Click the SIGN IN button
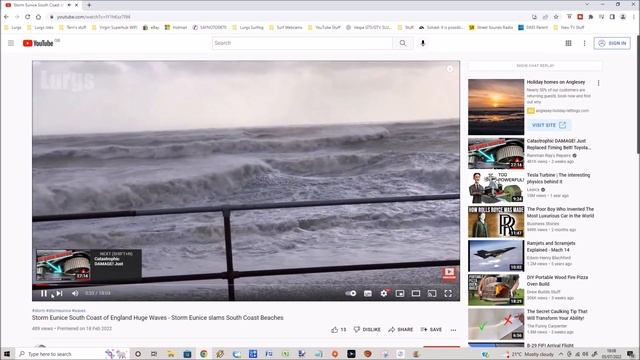The width and height of the screenshot is (640, 360). click(612, 43)
